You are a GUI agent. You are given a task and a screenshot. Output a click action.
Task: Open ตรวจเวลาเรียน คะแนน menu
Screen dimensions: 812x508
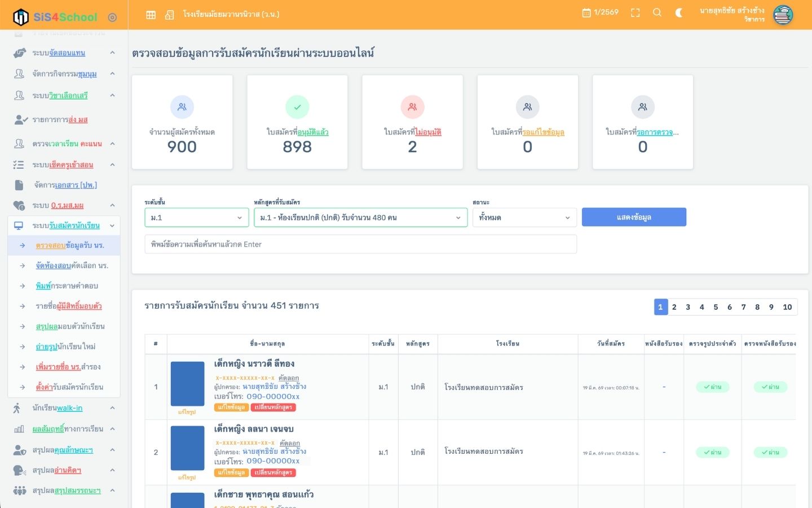click(64, 143)
